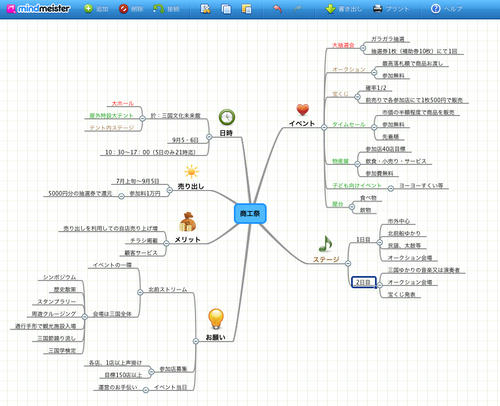The image size is (500, 406).
Task: Click the green export download arrow
Action: [x=330, y=9]
